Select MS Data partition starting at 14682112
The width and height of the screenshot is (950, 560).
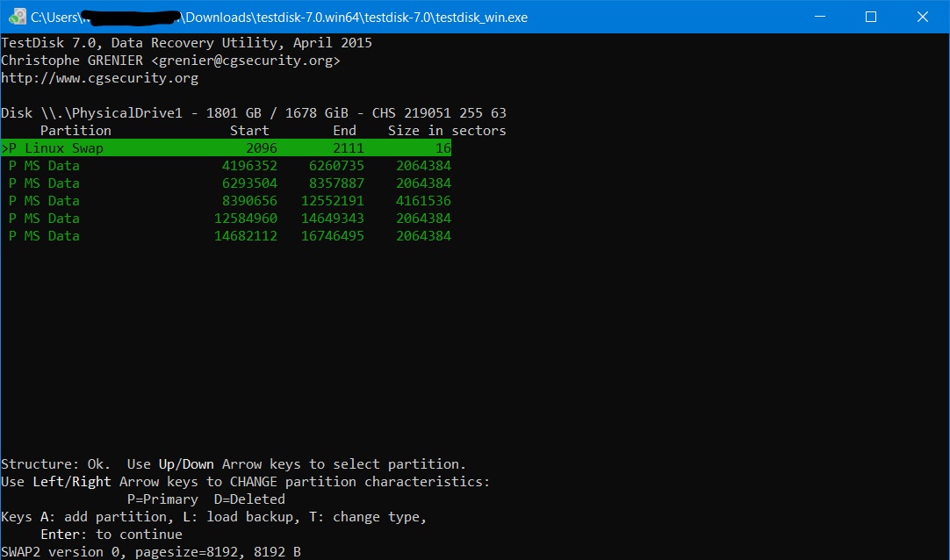(x=230, y=235)
